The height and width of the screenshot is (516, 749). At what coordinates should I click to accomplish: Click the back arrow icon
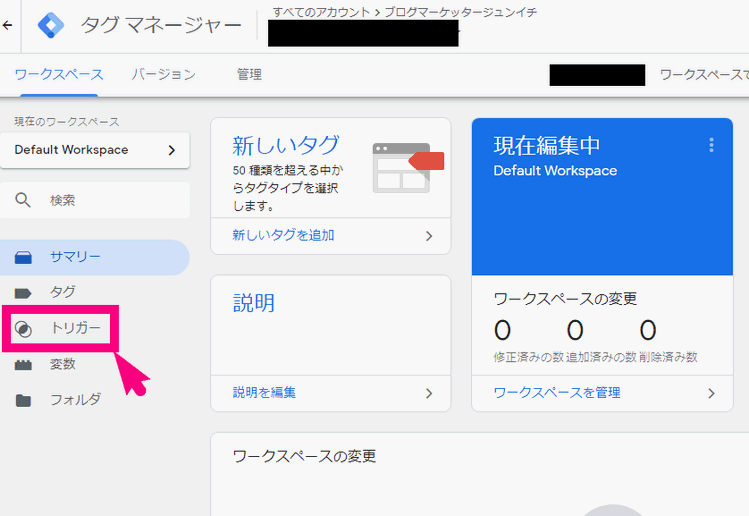(7, 25)
